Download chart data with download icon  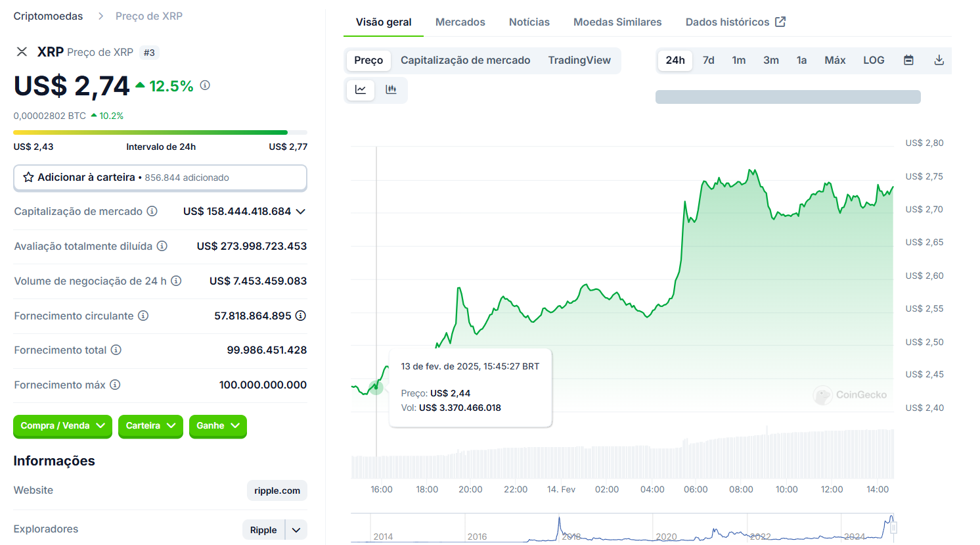pyautogui.click(x=939, y=60)
